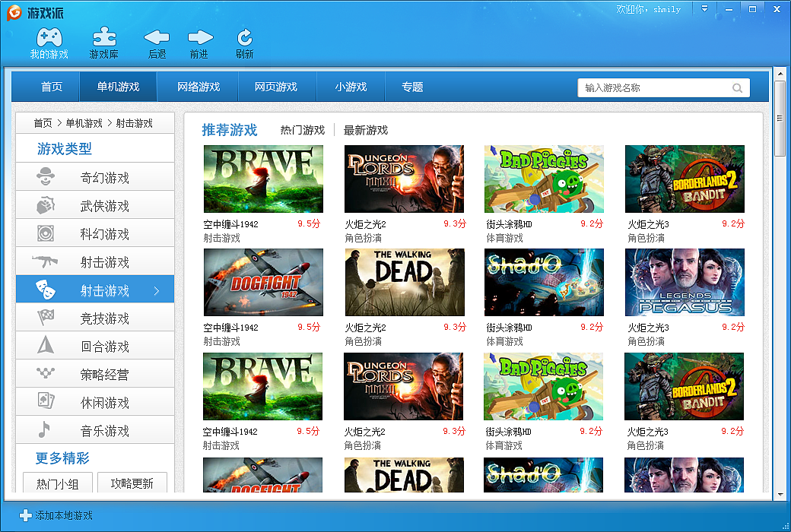Show 最新游戏 list

[x=366, y=130]
